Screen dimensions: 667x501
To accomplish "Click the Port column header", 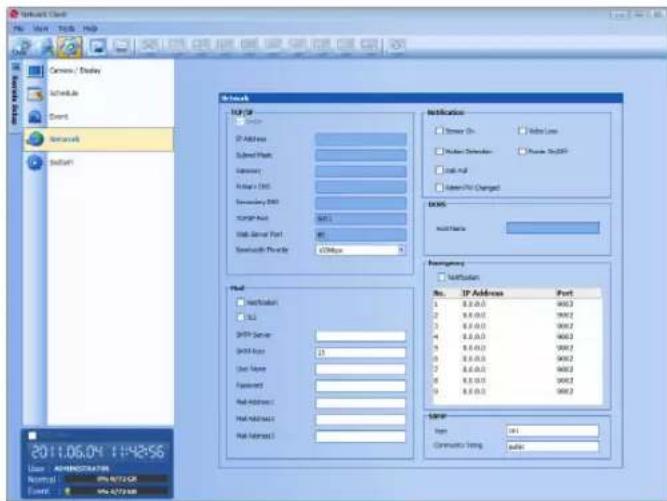I will point(564,293).
